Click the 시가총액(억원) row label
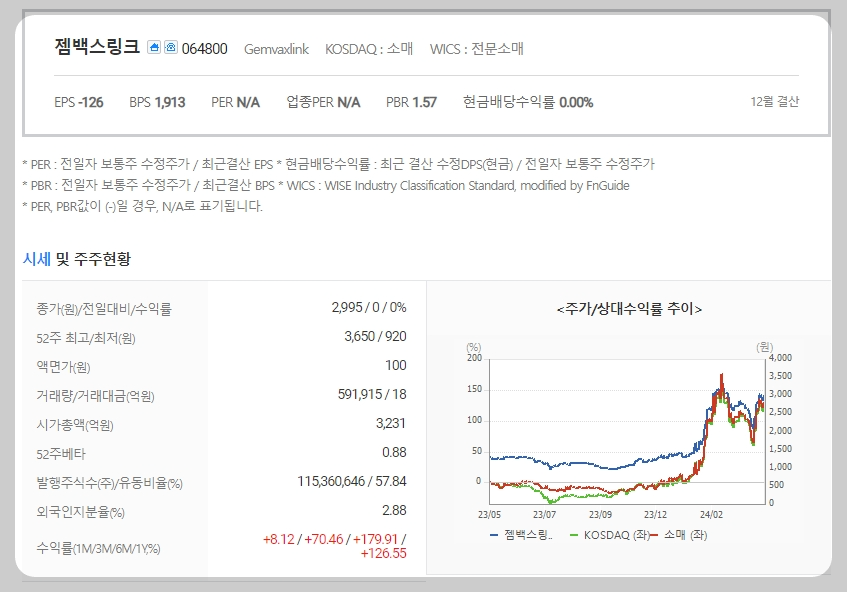Viewport: 847px width, 592px height. tap(75, 425)
